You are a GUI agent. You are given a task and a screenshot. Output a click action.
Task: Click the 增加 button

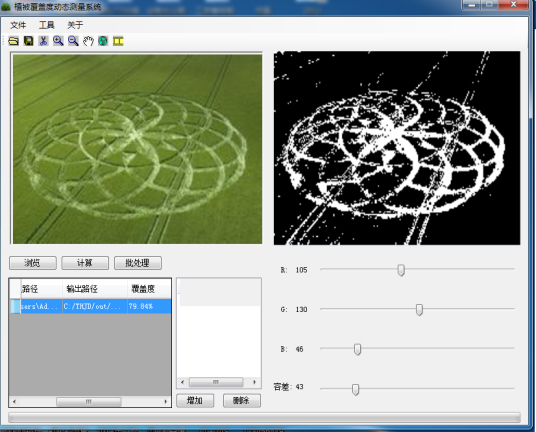pyautogui.click(x=195, y=401)
